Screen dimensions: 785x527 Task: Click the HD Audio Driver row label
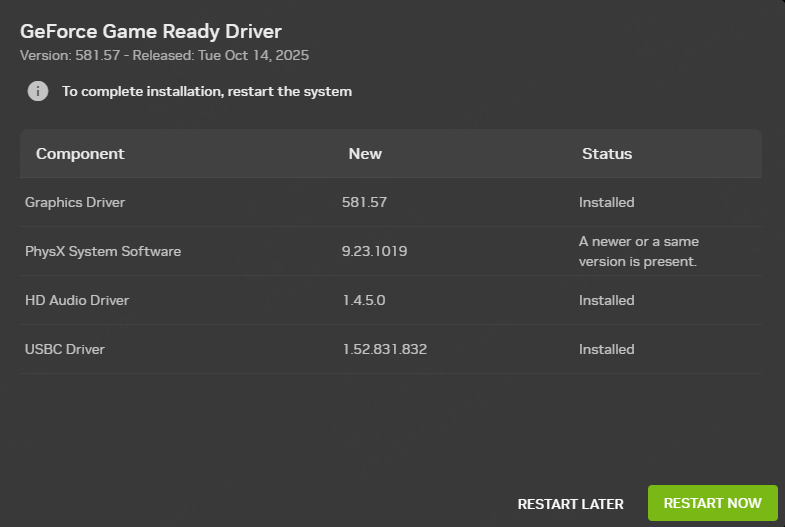pos(77,300)
